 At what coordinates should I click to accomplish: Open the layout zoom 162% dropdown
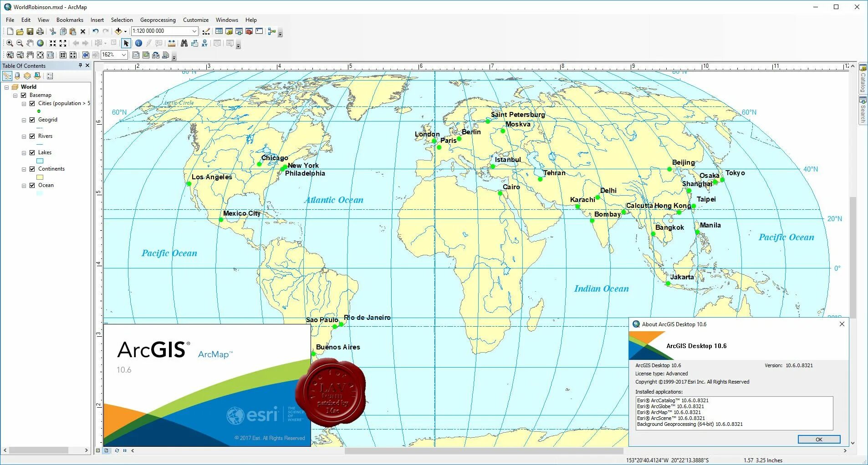click(x=123, y=55)
